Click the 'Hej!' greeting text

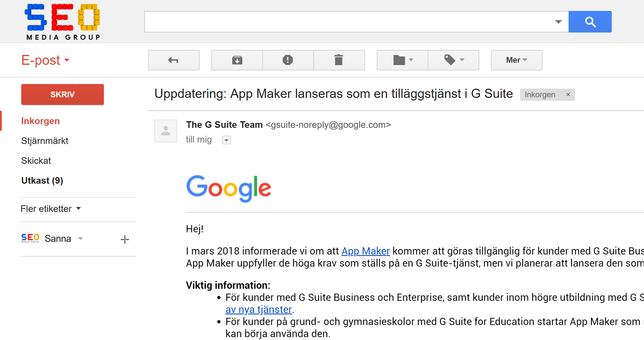click(x=195, y=229)
